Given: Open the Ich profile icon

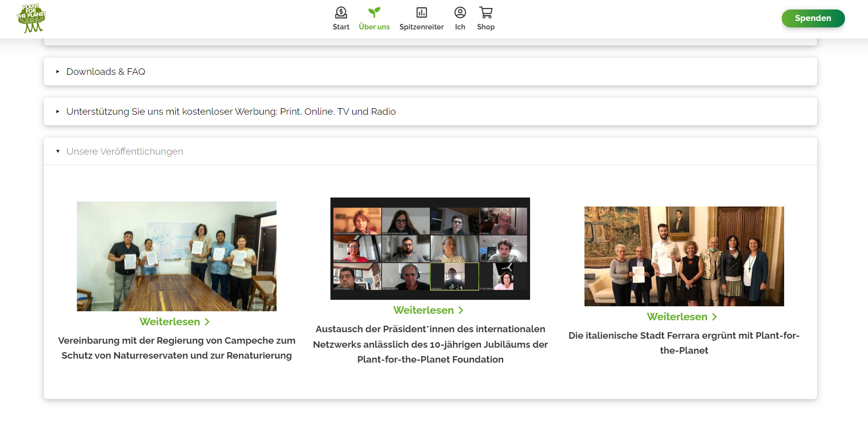Looking at the screenshot, I should pos(460,12).
